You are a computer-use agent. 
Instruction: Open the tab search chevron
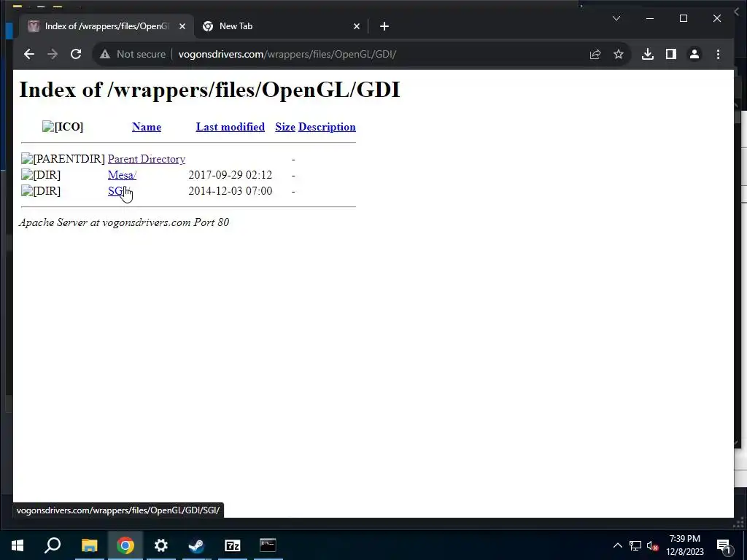coord(616,18)
